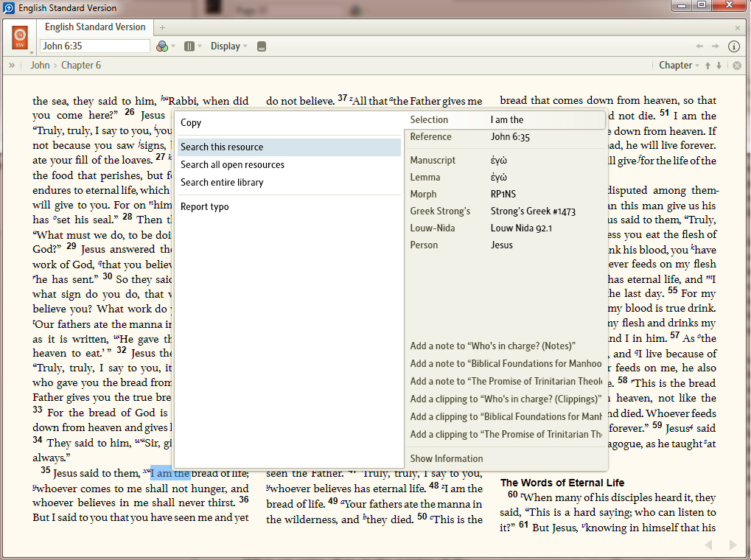
Task: Close the locator bar
Action: pos(737,66)
